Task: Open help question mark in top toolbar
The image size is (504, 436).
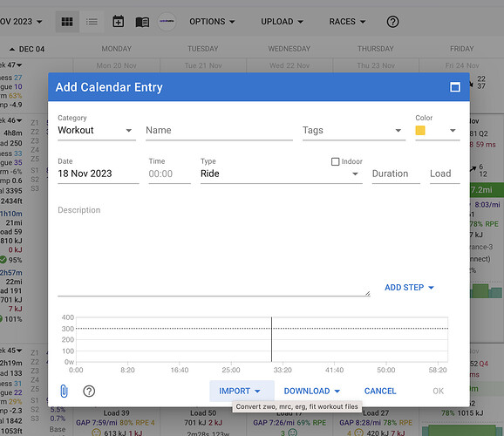Action: [392, 22]
